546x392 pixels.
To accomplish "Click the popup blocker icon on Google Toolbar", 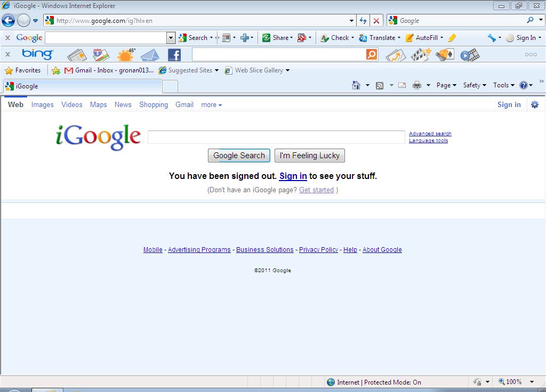I will click(302, 38).
